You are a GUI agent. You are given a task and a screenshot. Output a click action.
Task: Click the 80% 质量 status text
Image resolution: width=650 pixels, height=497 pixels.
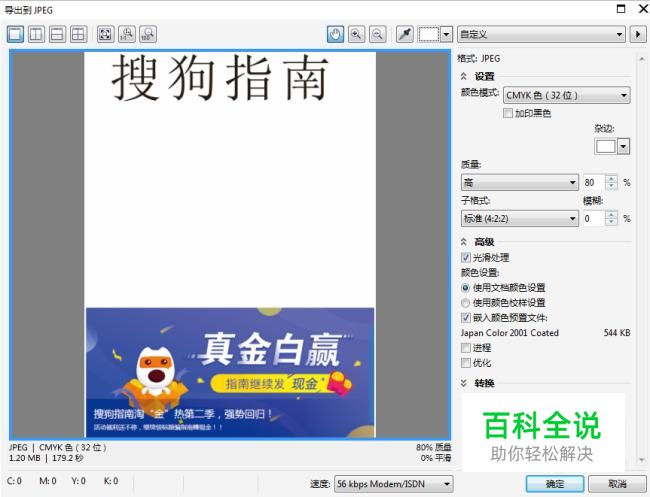434,447
